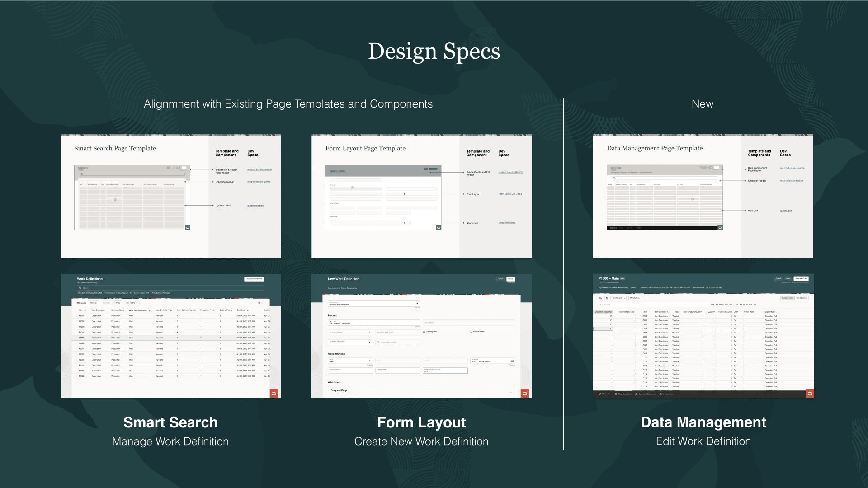Click the delete trash icon in Edit Work Definition toolbar
868x488 pixels.
click(x=607, y=298)
